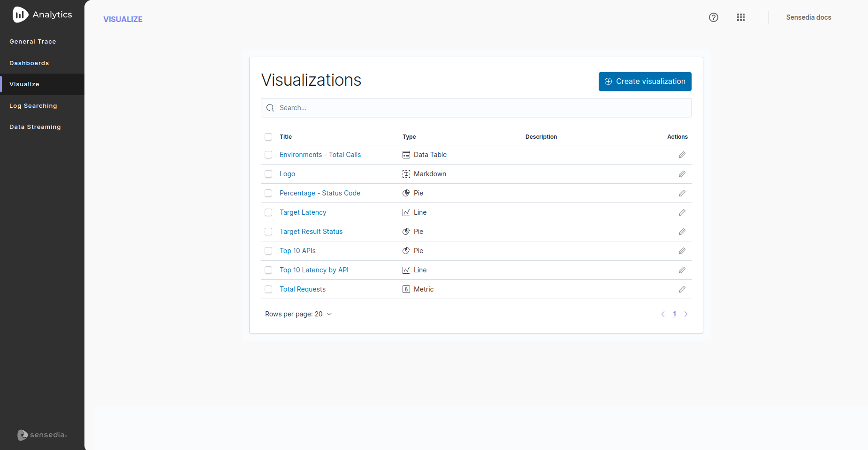Click the Create visualization button
The image size is (868, 450).
(x=645, y=82)
